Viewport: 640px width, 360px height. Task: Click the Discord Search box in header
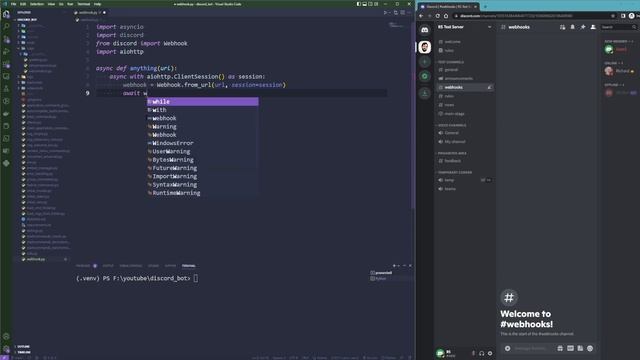pos(618,27)
